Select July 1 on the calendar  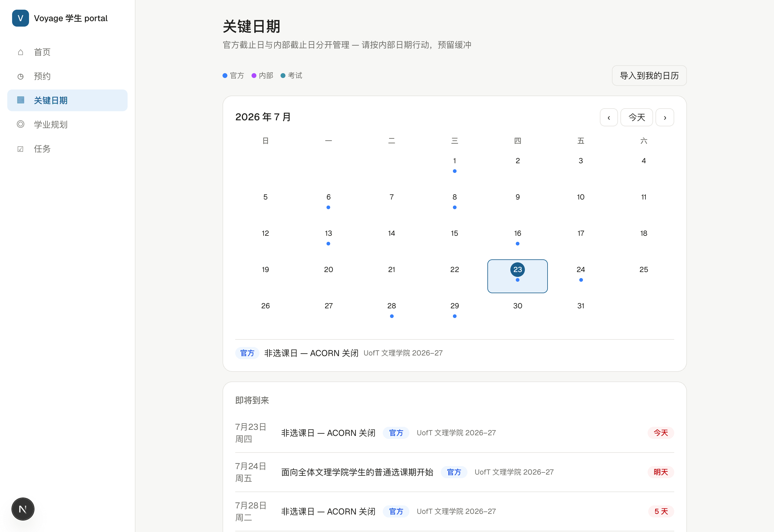click(x=454, y=167)
